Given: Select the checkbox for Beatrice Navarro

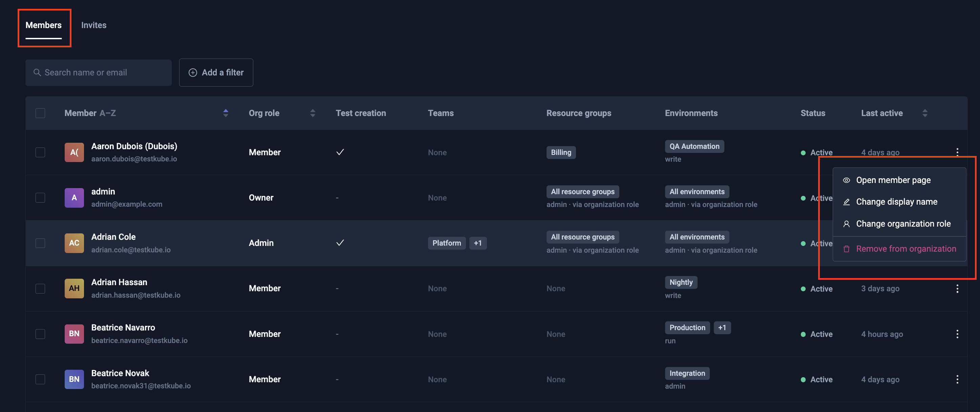Looking at the screenshot, I should (40, 334).
